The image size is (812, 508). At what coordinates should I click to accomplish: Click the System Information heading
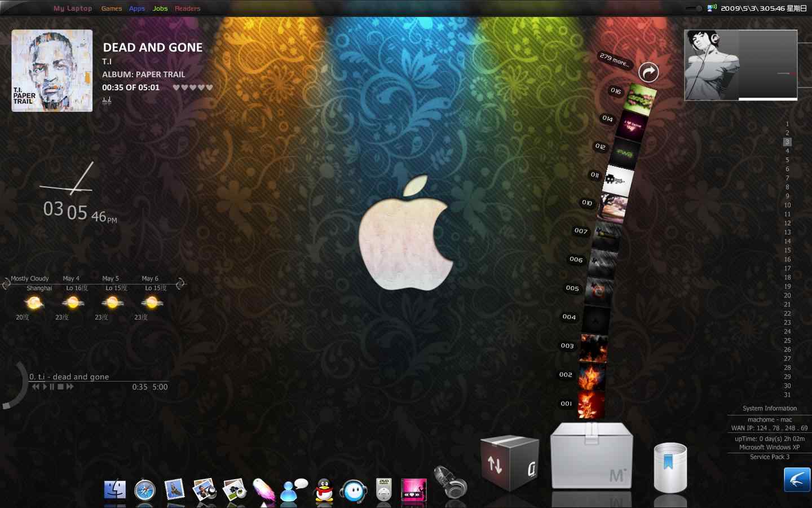770,408
